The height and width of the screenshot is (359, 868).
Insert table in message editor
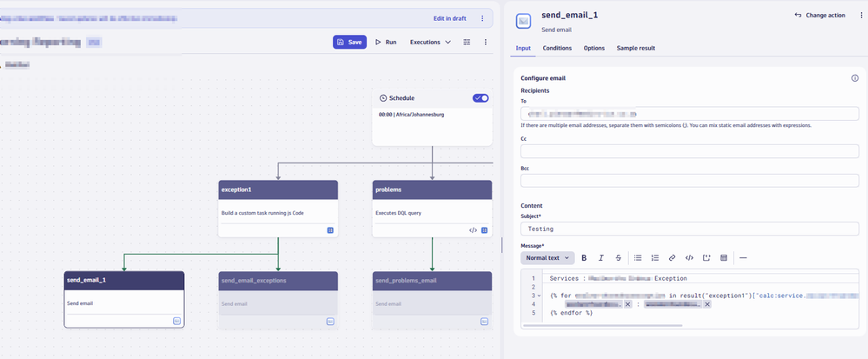(724, 258)
